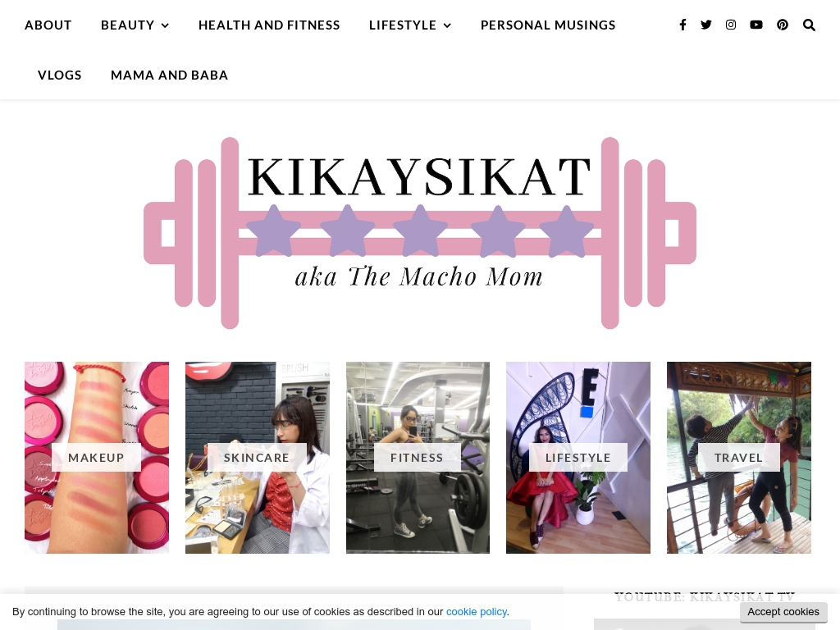The image size is (840, 630).
Task: Open the Twitter social icon
Action: 706,25
